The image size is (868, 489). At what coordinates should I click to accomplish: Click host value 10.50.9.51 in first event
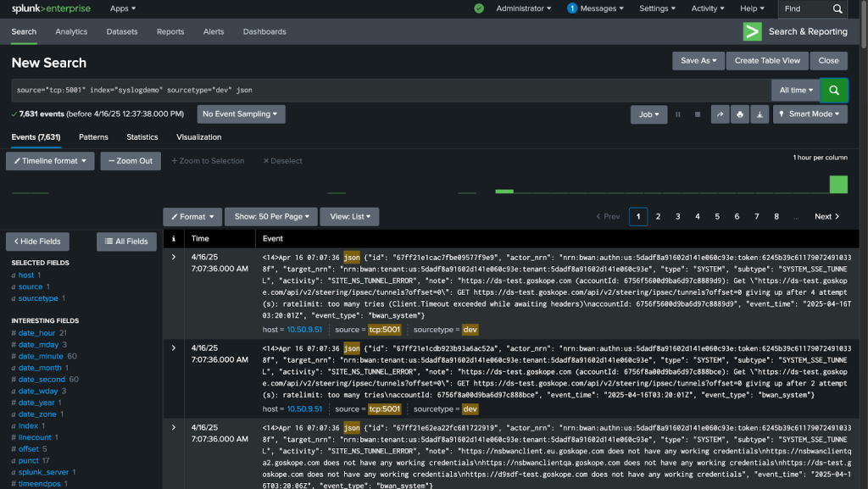pos(304,330)
